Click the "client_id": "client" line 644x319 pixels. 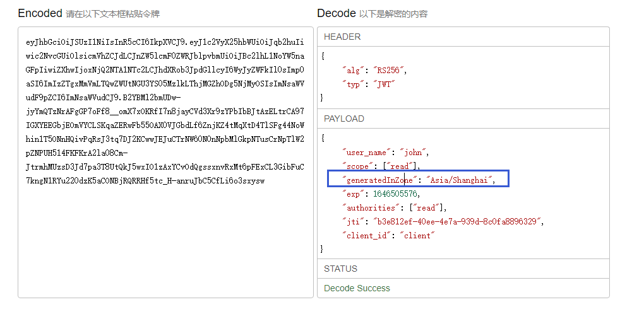coord(388,236)
